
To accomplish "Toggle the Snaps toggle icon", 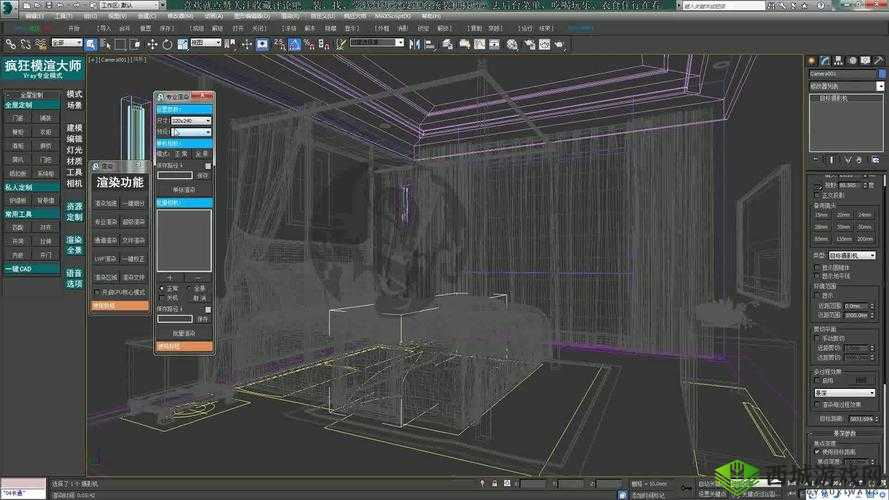I will point(279,44).
